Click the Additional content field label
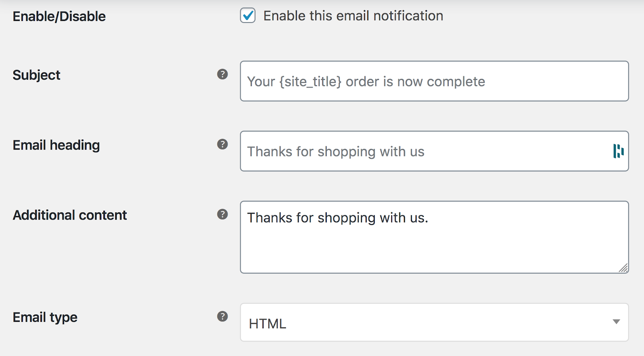644x356 pixels. 70,215
